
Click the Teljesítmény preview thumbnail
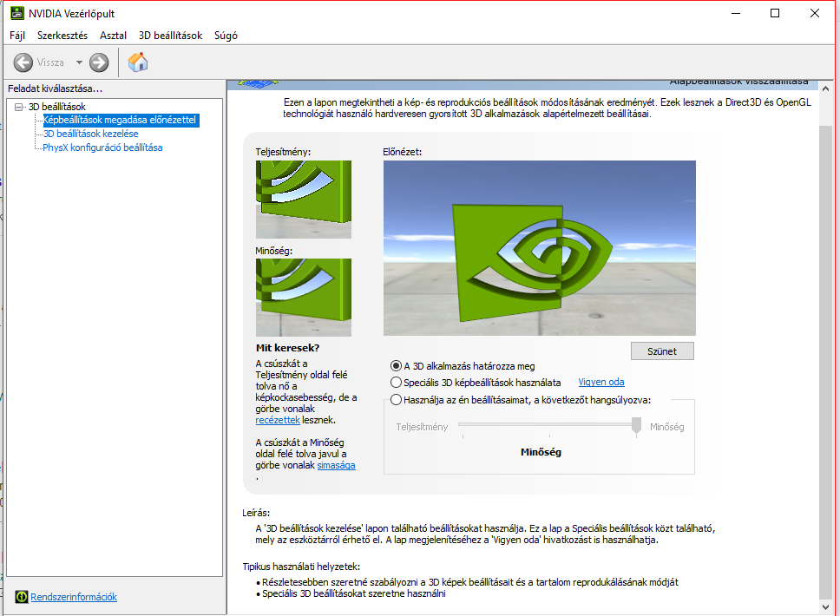(303, 200)
